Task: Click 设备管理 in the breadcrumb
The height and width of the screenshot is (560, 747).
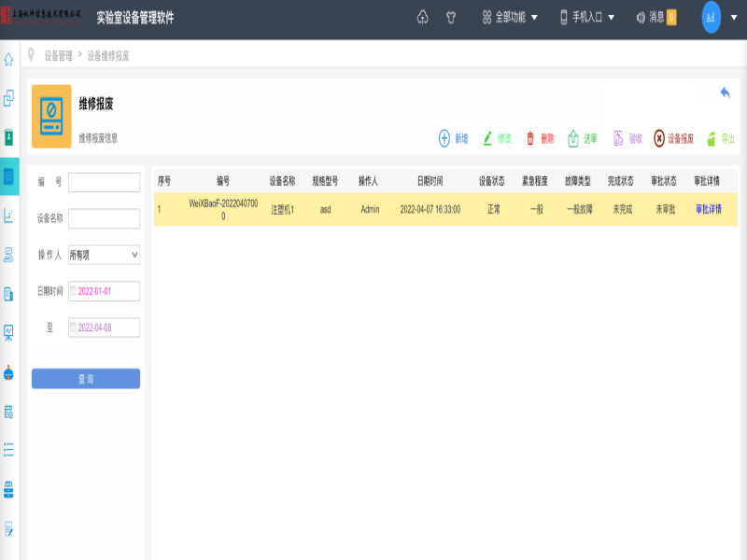Action: 58,56
